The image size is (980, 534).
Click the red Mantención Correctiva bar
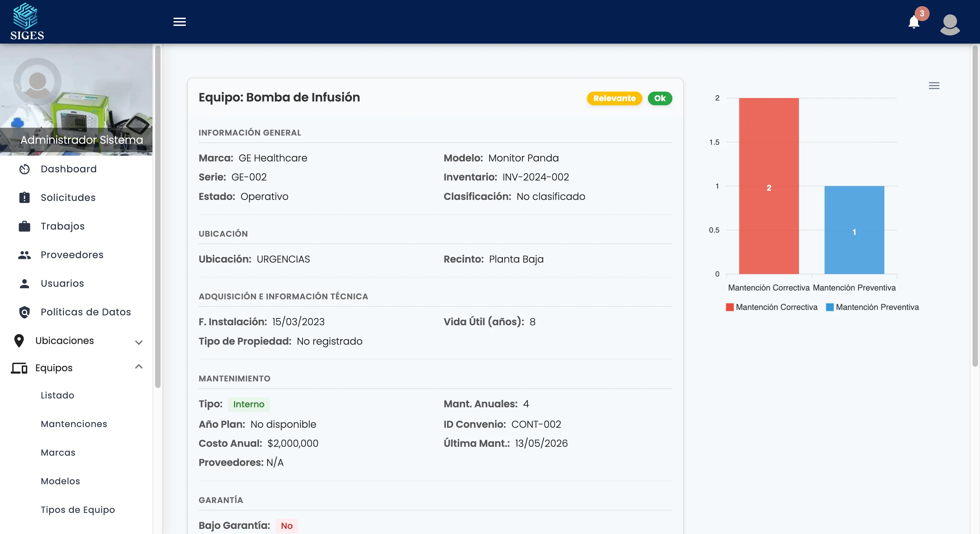point(769,186)
